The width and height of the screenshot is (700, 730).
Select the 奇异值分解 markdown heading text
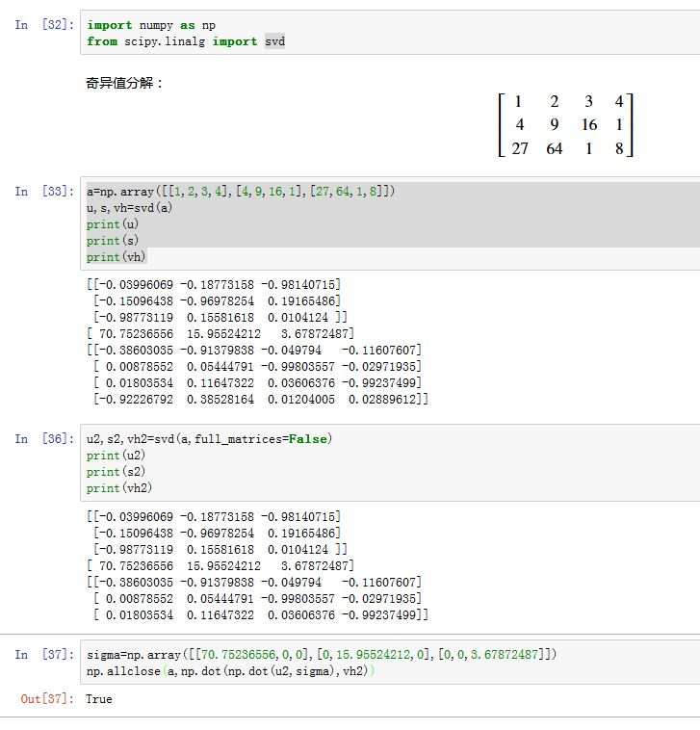click(124, 83)
